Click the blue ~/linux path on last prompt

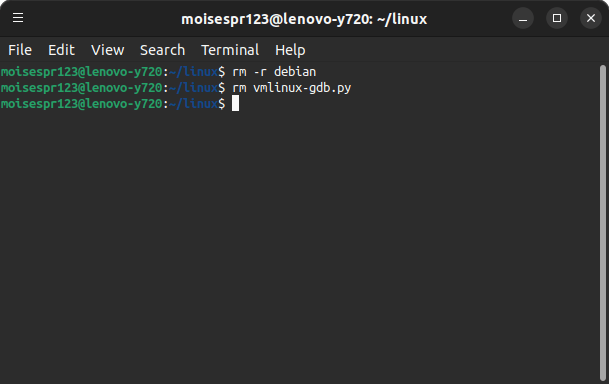point(193,104)
